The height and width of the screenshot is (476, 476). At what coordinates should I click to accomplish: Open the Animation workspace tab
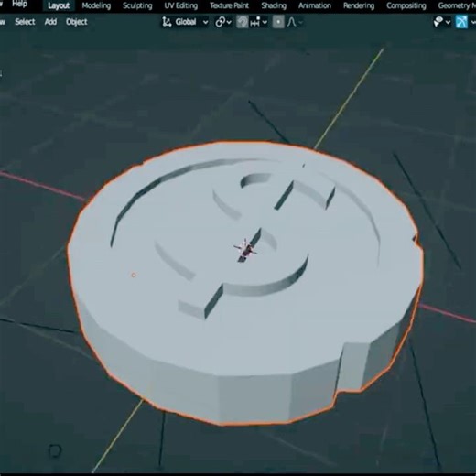pyautogui.click(x=315, y=5)
